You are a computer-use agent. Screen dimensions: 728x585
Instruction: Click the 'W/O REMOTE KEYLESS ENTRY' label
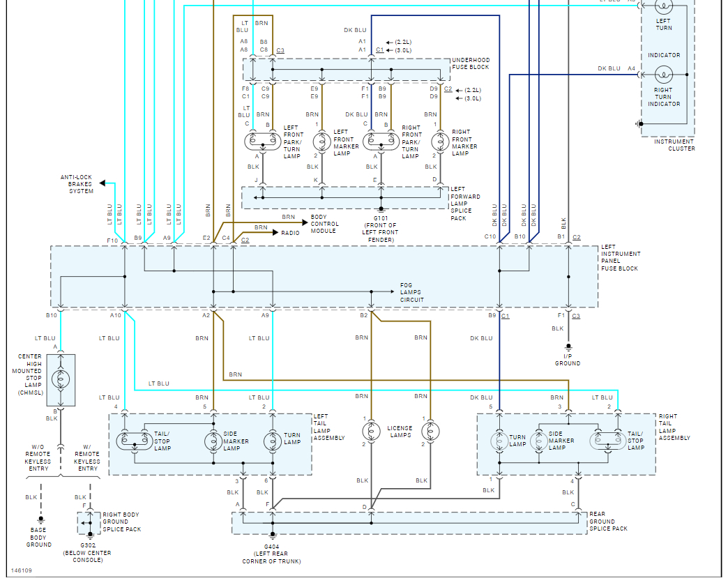[x=38, y=458]
